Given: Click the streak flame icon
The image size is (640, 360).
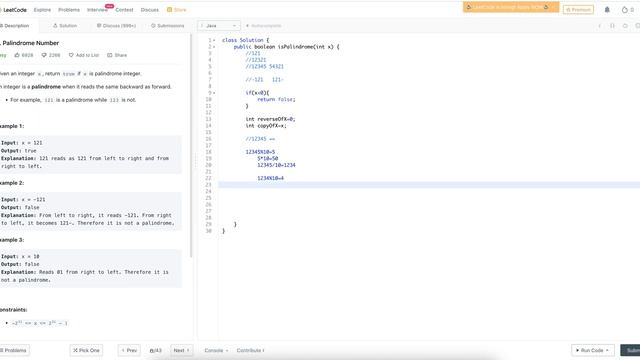Looking at the screenshot, I should point(624,9).
